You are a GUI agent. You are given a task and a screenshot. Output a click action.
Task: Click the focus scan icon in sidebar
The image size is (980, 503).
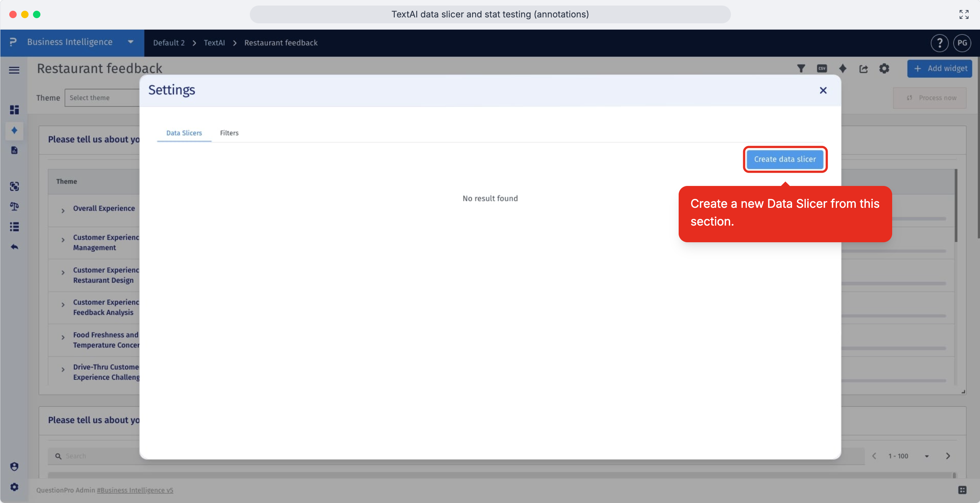(x=14, y=186)
